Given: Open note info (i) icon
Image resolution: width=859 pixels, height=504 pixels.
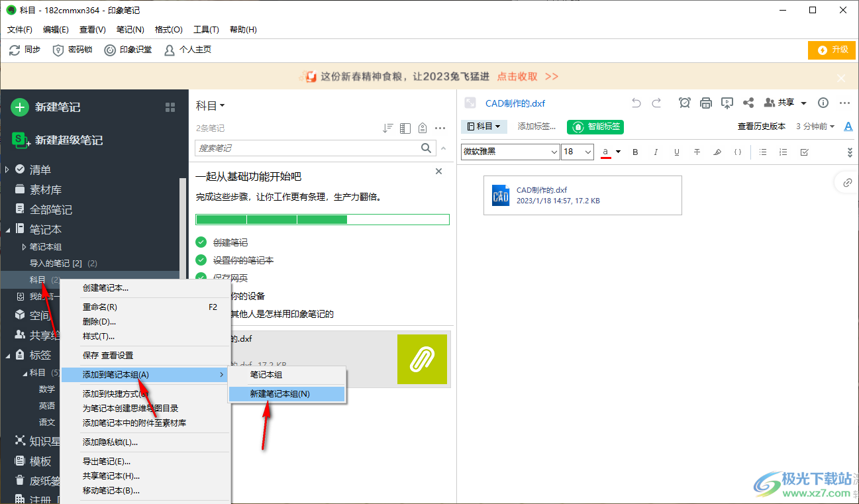Looking at the screenshot, I should click(823, 103).
